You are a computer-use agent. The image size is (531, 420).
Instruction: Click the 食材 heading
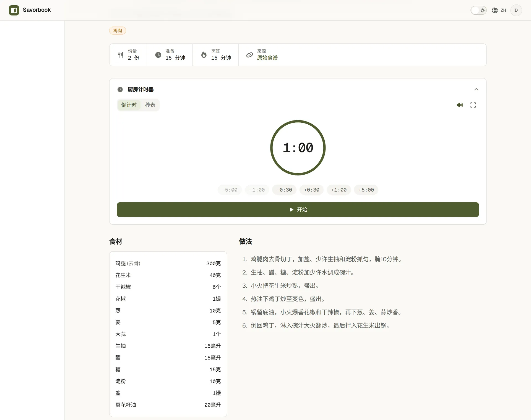[116, 242]
